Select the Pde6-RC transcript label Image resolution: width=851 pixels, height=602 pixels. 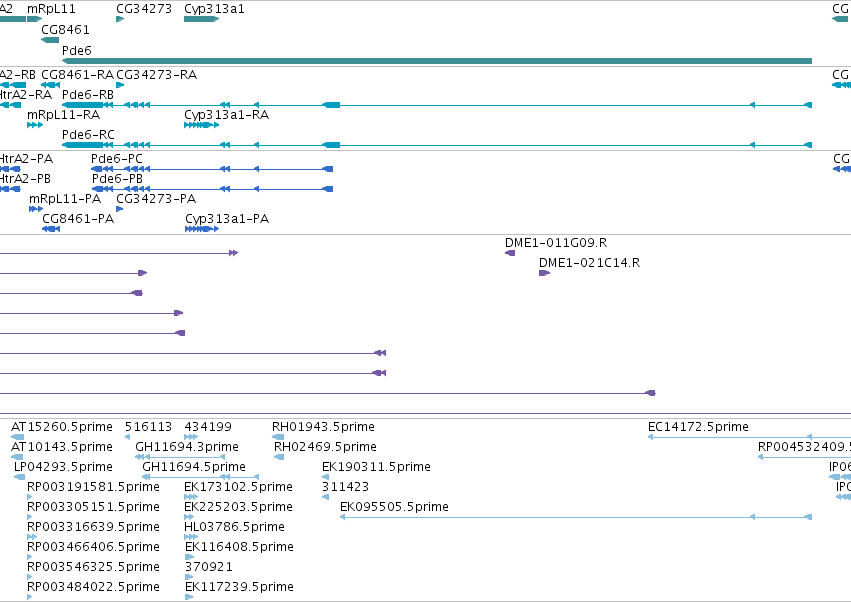click(x=88, y=134)
